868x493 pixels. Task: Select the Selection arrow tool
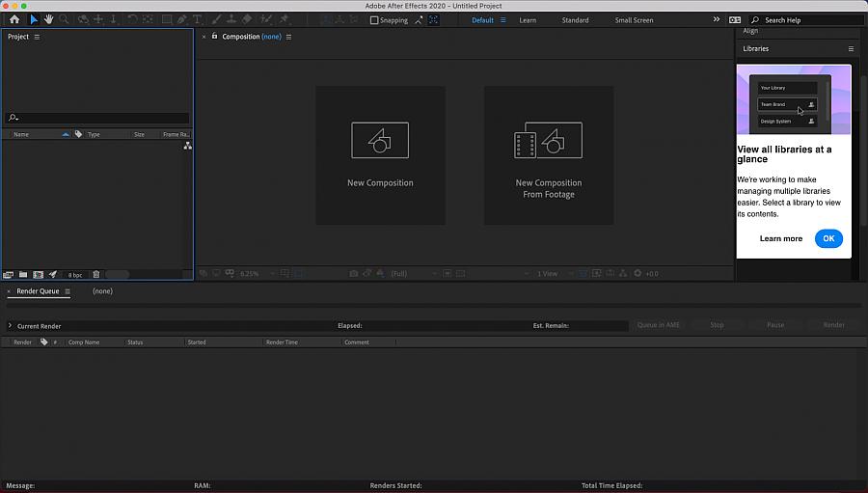coord(34,19)
